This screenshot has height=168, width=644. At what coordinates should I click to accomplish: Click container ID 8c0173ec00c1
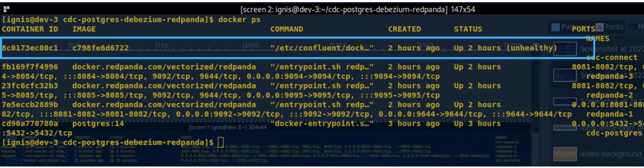(x=30, y=48)
